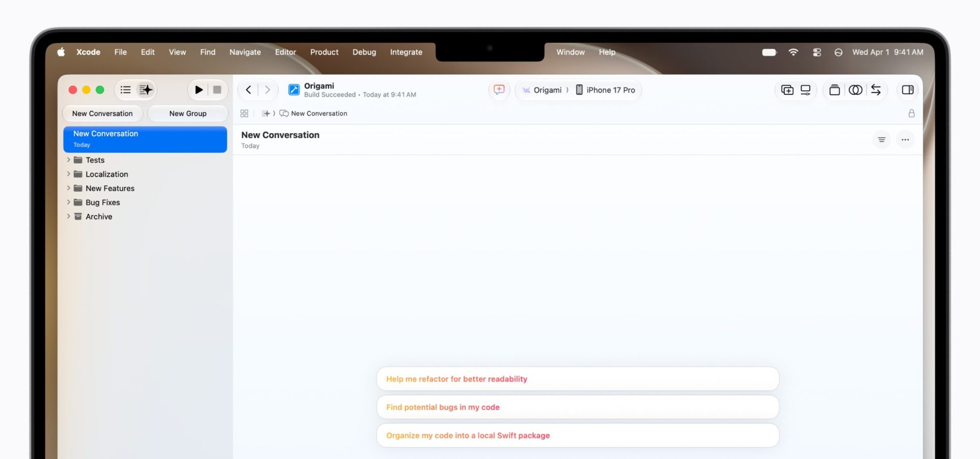Click the library stack icon in toolbar
Viewport: 980px width, 459px height.
835,90
